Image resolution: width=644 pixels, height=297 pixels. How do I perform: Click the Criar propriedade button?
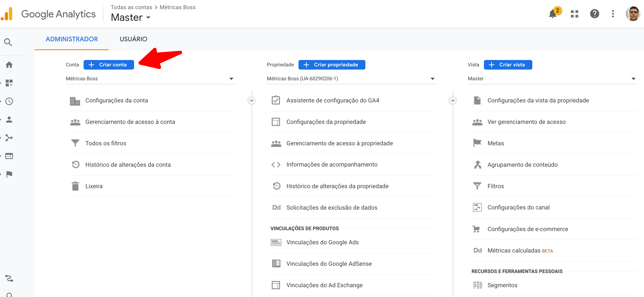point(332,65)
